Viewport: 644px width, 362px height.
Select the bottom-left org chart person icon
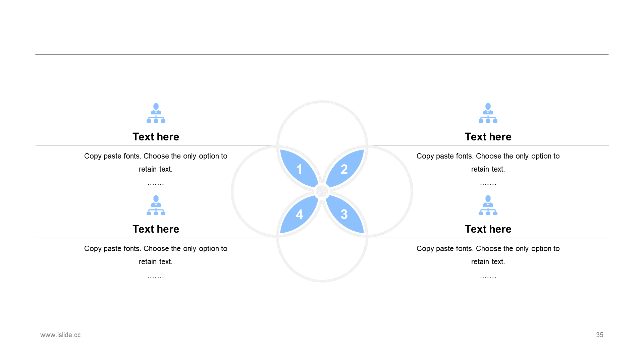point(156,205)
